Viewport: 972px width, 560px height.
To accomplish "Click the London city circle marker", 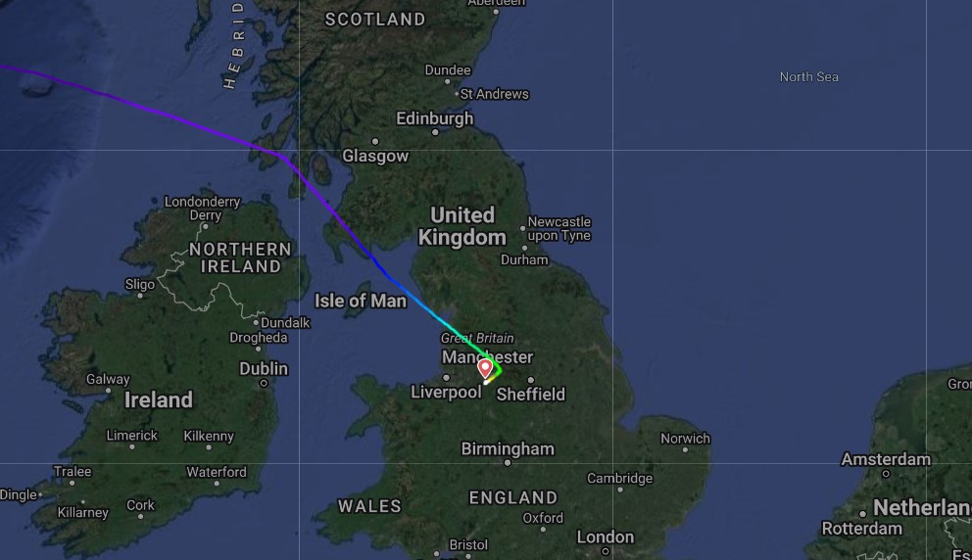I will point(606,551).
